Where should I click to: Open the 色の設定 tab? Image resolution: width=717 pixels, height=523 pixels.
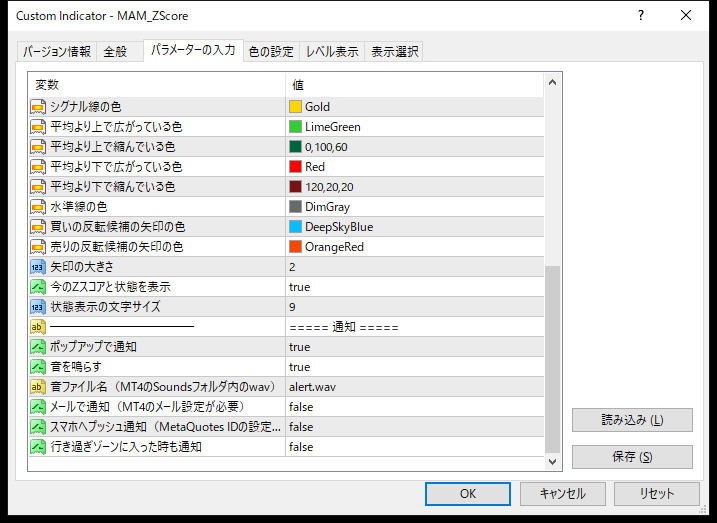[x=271, y=51]
